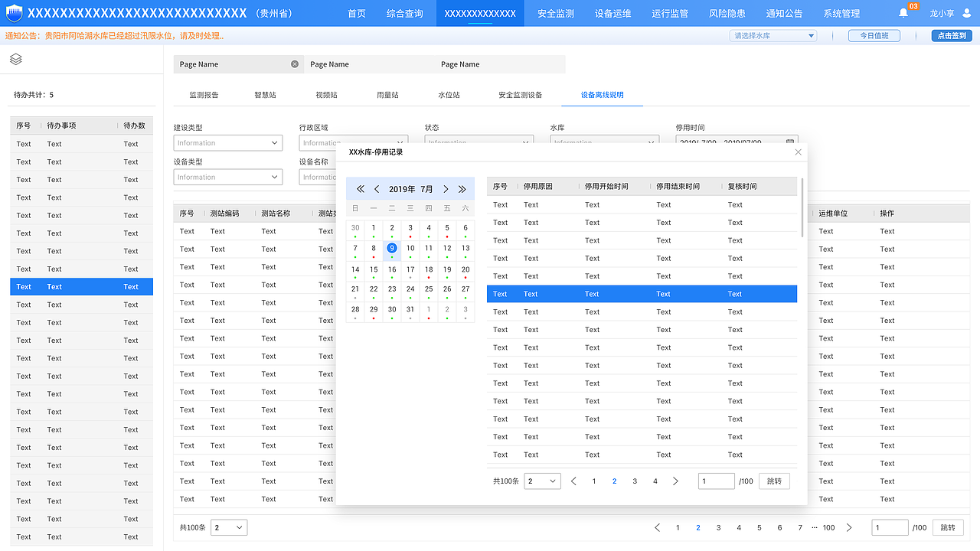This screenshot has height=551, width=980.
Task: Open the 请选择水库 dropdown
Action: pyautogui.click(x=773, y=36)
